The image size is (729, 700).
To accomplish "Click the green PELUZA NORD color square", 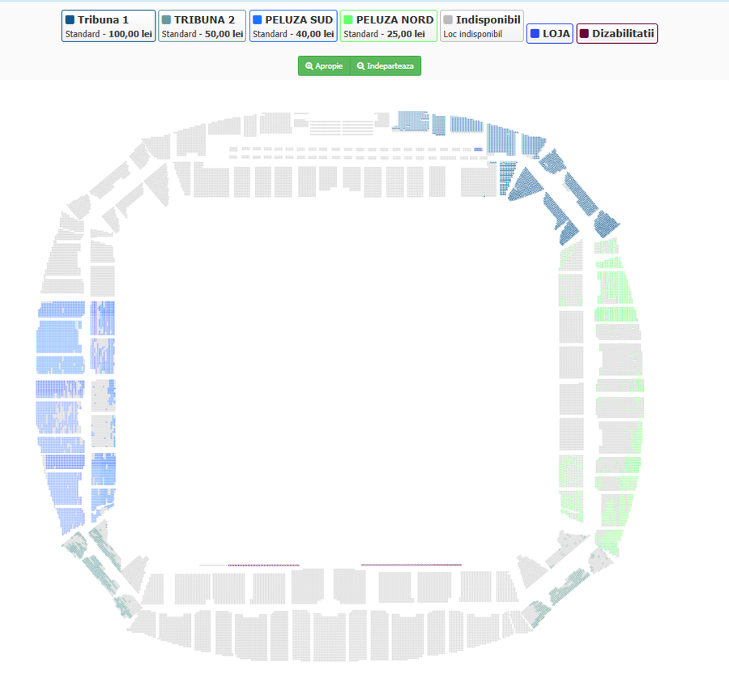I will click(348, 19).
